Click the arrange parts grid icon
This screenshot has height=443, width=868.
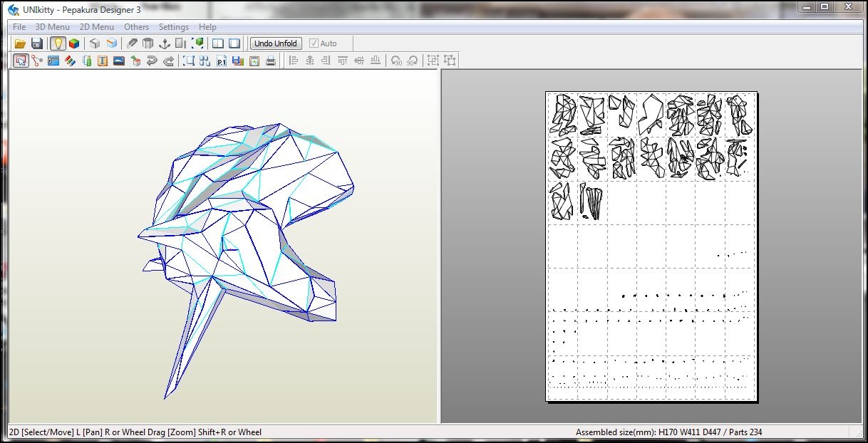[x=205, y=61]
